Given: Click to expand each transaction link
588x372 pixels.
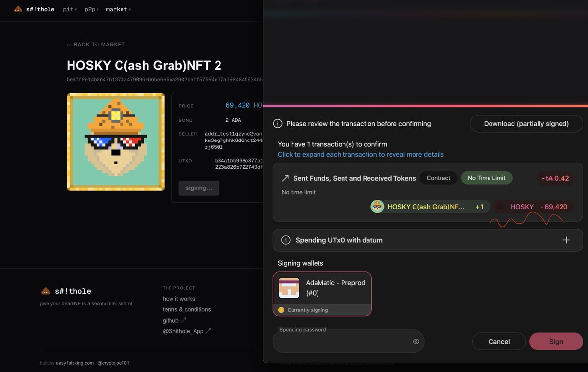Looking at the screenshot, I should [x=361, y=154].
